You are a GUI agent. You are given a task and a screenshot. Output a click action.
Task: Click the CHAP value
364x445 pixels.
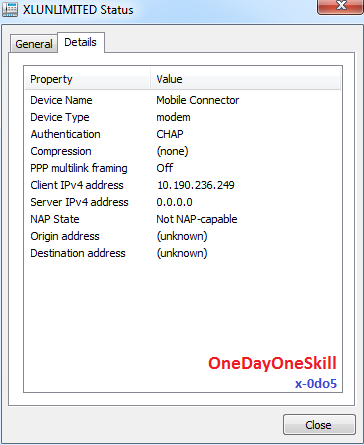click(170, 134)
